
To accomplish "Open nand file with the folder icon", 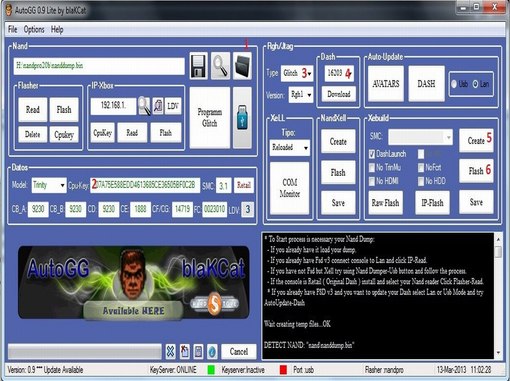I will [x=242, y=66].
